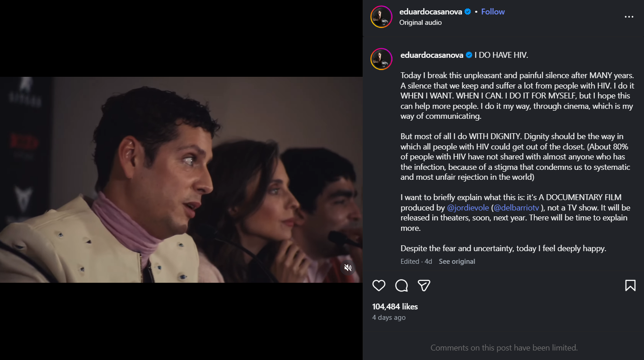This screenshot has height=360, width=644.
Task: Click the video to play or pause
Action: tap(181, 180)
